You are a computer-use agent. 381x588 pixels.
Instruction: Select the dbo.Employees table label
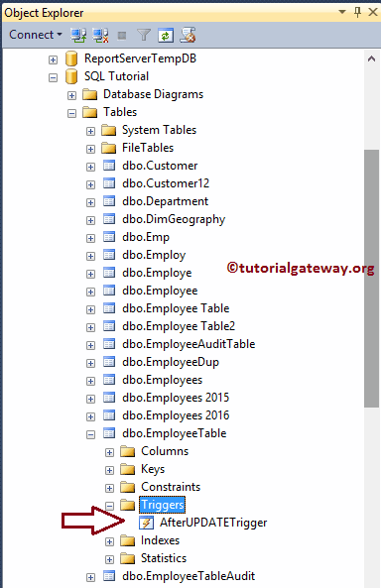click(x=162, y=380)
